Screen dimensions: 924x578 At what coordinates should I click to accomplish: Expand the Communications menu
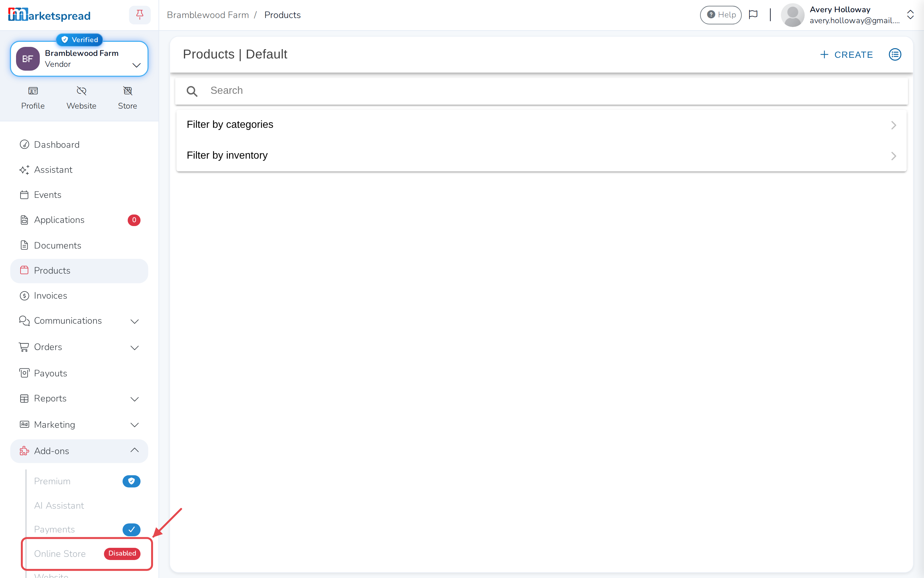pyautogui.click(x=80, y=321)
